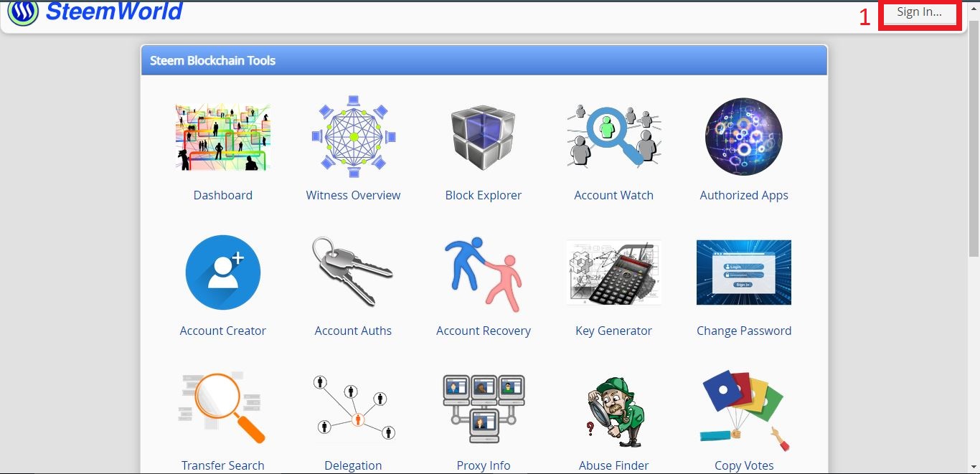Click the Steem Blockchain Tools panel header

[x=484, y=60]
